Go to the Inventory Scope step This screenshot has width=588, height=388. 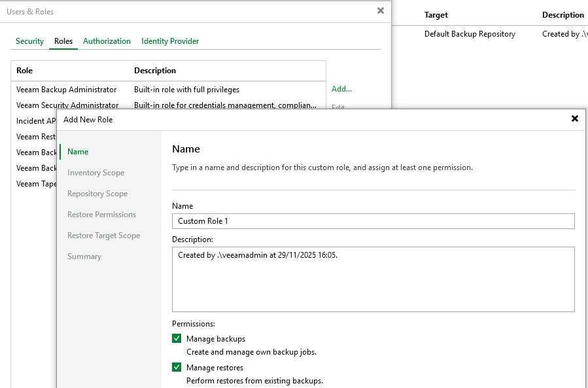(x=95, y=173)
